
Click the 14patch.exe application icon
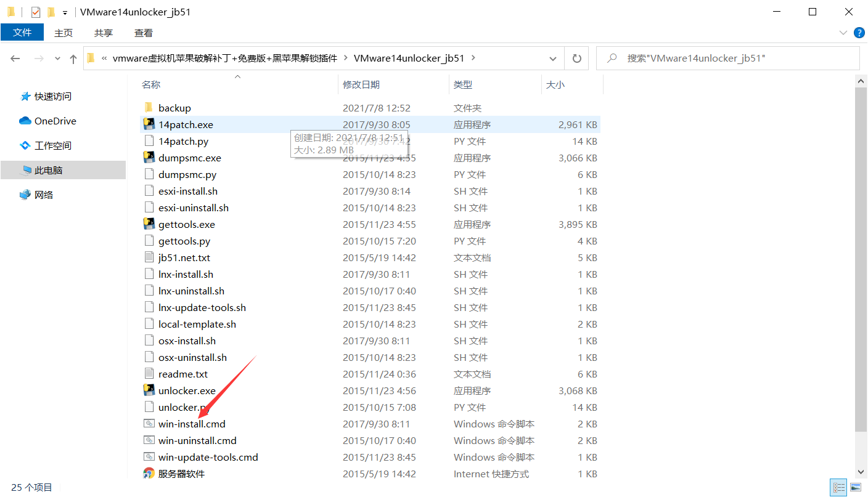(149, 124)
